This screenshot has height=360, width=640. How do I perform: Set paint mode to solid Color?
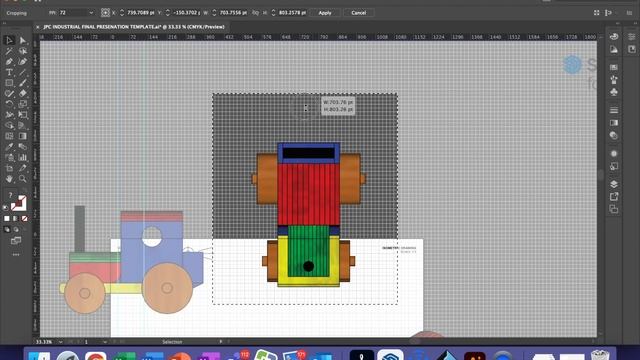point(7,219)
